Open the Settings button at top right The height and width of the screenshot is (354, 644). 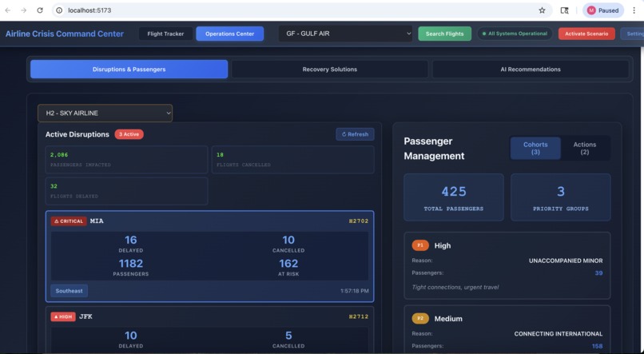coord(633,34)
